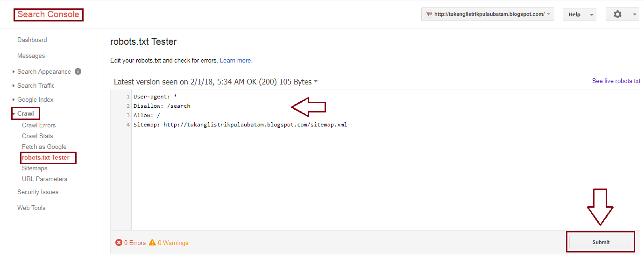Image resolution: width=644 pixels, height=259 pixels.
Task: Click in the empty robots.txt editor area
Action: pos(386,180)
